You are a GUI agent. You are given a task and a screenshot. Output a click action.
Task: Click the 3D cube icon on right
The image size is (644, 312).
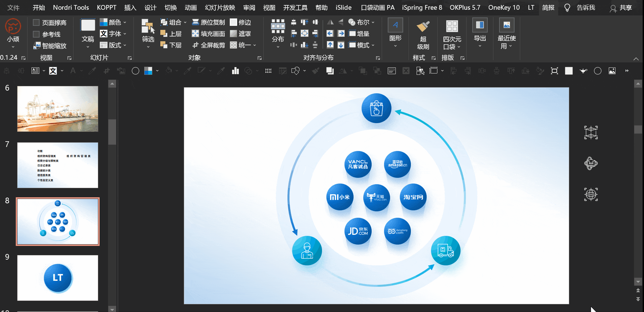pos(591,133)
